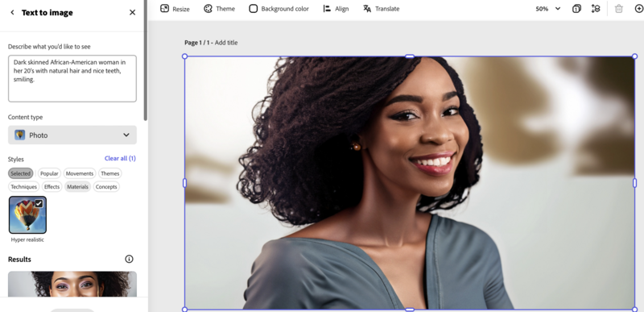Click the left panel scrollbar
Image resolution: width=644 pixels, height=312 pixels.
(x=146, y=60)
